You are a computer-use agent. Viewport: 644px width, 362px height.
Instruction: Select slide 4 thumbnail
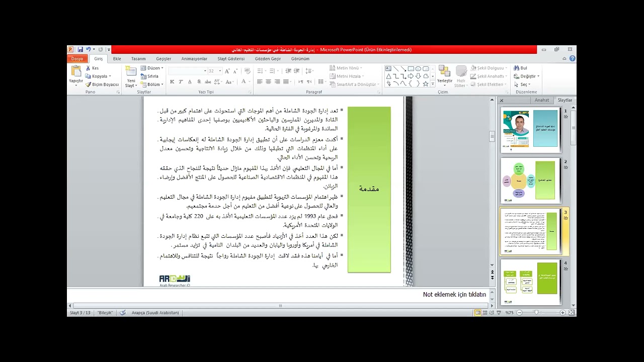(530, 282)
